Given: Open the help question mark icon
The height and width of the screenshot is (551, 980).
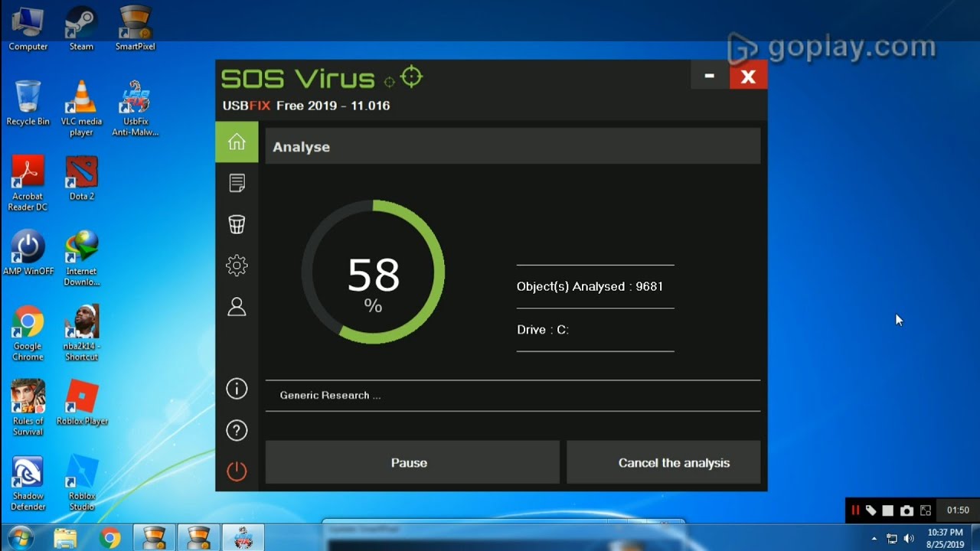Looking at the screenshot, I should coord(237,430).
